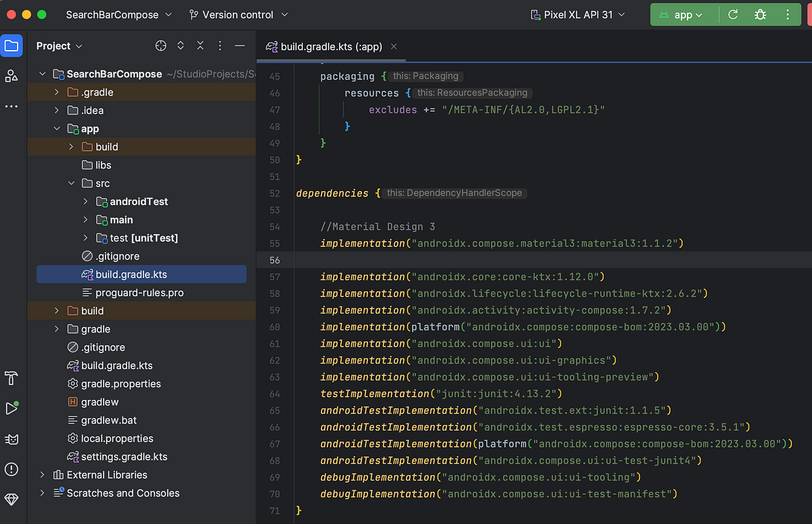Open the more tool windows ellipsis
This screenshot has width=812, height=524.
click(12, 106)
